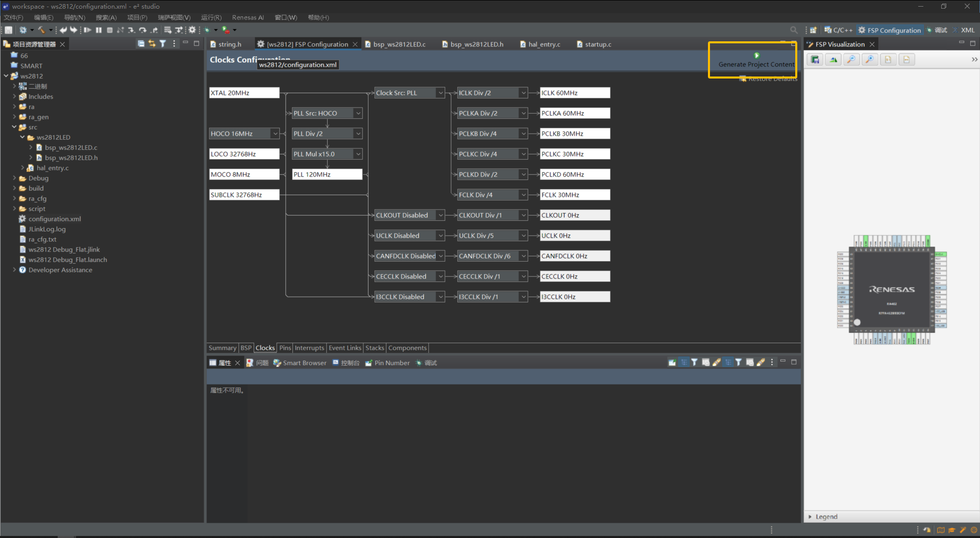Screen dimensions: 980x538
Task: Open the Interrupts tab
Action: (309, 348)
